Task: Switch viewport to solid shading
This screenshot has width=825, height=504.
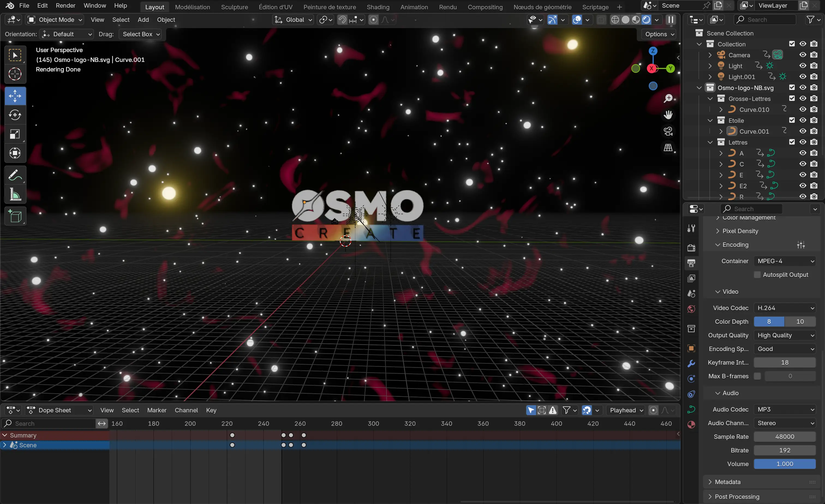Action: click(626, 20)
